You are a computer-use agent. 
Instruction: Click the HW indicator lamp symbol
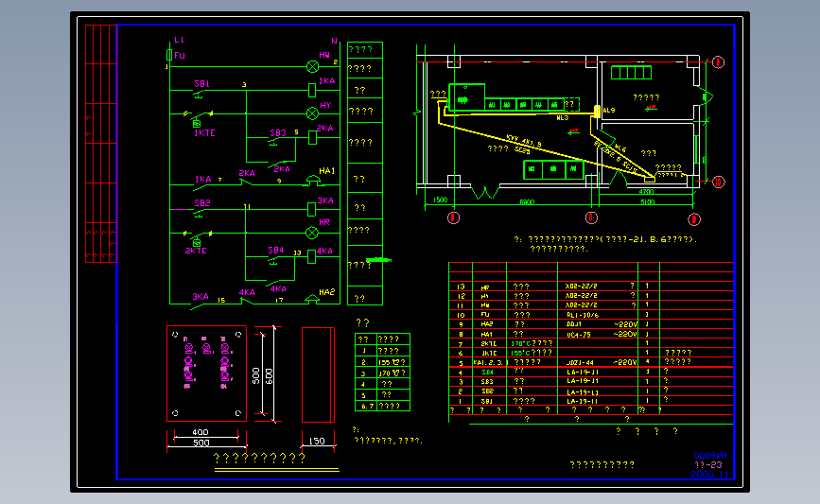312,66
